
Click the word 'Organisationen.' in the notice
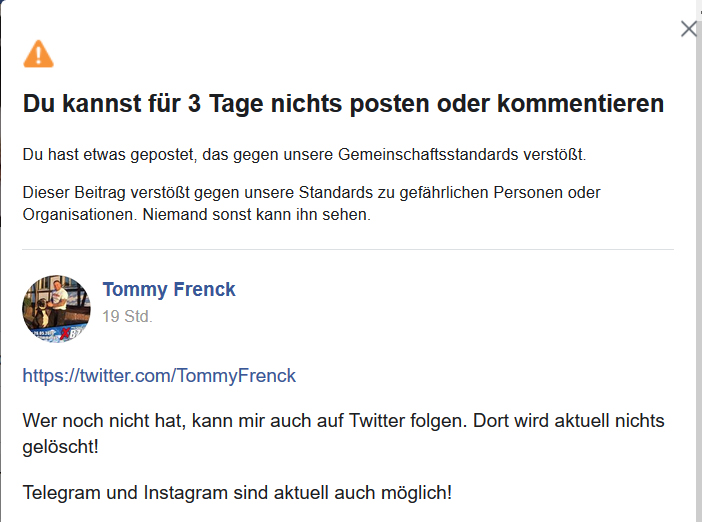80,215
